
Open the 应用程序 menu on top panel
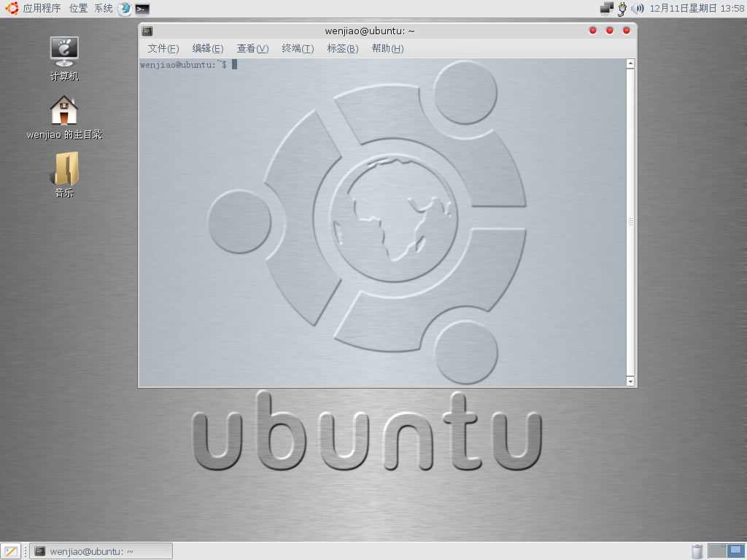tap(42, 8)
